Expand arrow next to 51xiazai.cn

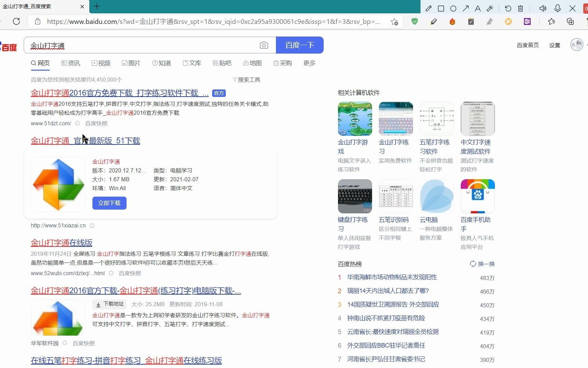[92, 226]
